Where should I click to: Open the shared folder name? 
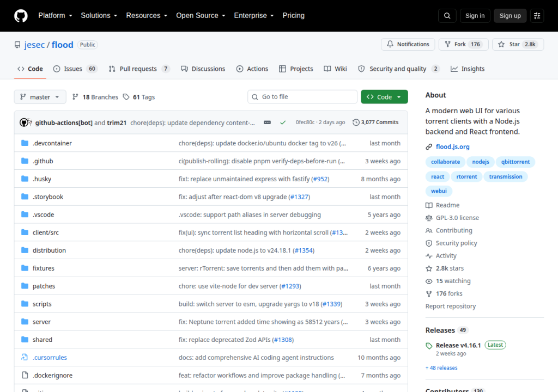point(43,340)
